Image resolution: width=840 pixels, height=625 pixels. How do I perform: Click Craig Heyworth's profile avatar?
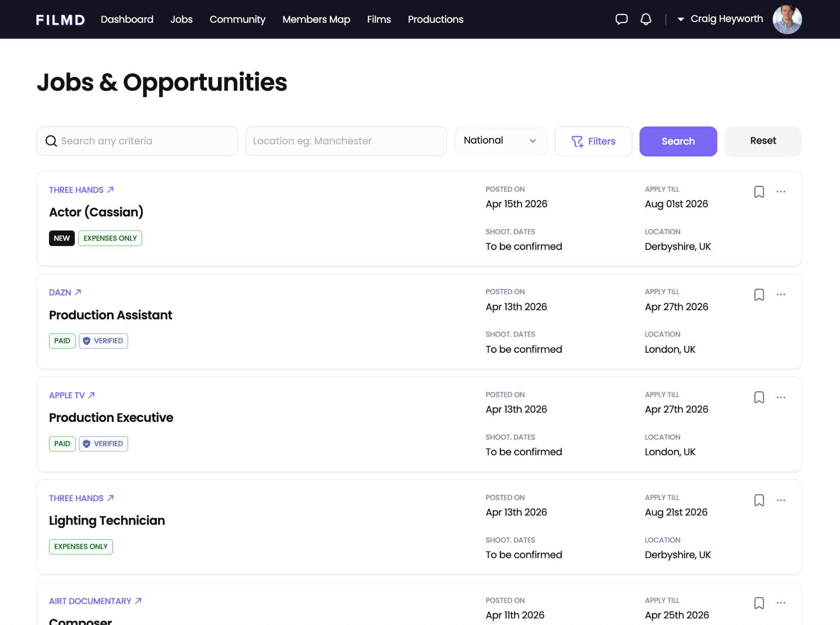pyautogui.click(x=787, y=19)
